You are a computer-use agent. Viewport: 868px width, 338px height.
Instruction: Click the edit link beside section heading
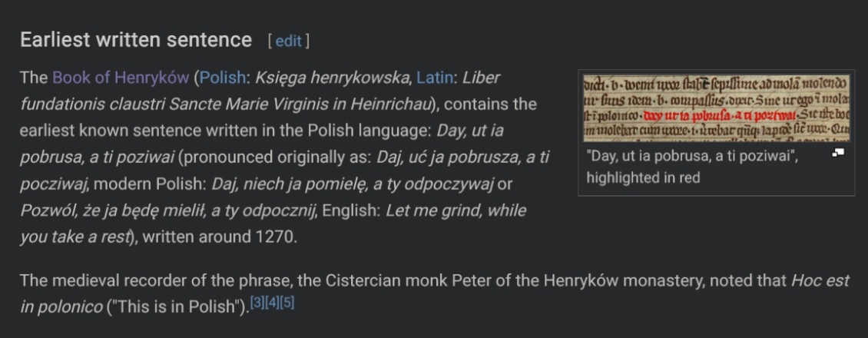(288, 41)
